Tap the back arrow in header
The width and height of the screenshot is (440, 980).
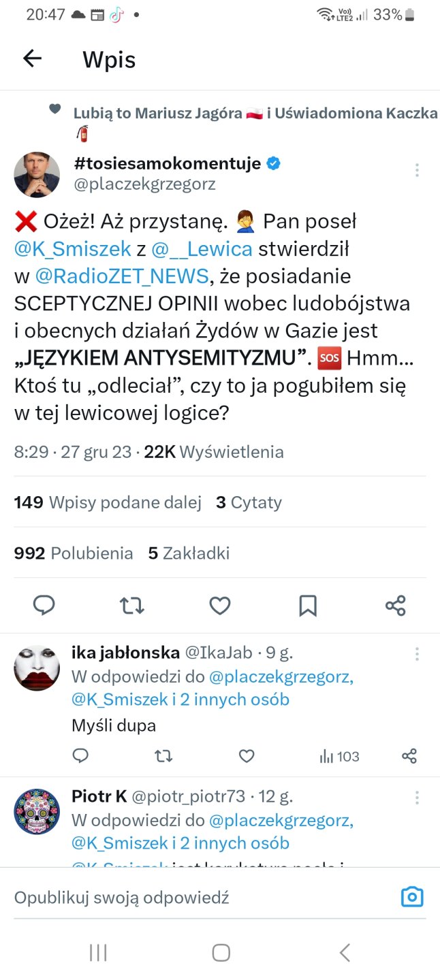point(33,59)
